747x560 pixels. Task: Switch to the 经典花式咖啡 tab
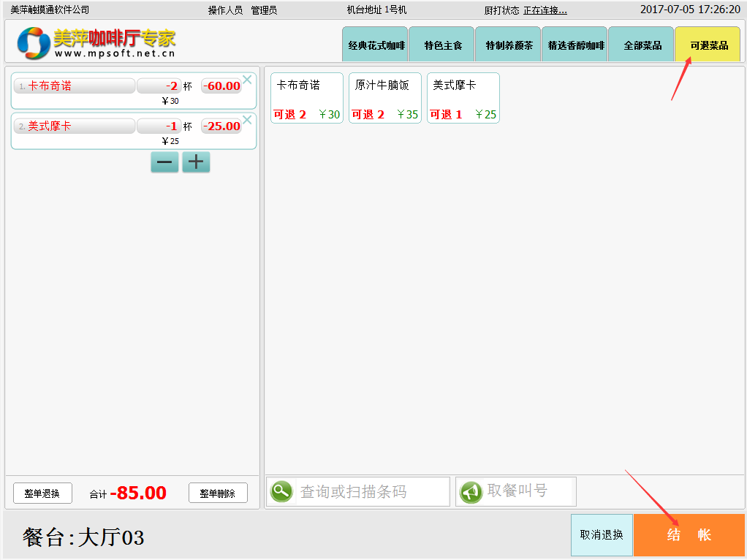[375, 45]
